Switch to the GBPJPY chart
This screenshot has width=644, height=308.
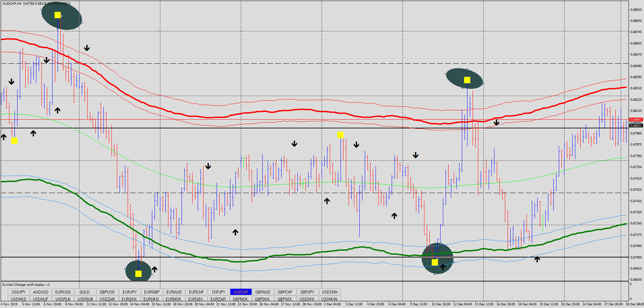pyautogui.click(x=308, y=292)
